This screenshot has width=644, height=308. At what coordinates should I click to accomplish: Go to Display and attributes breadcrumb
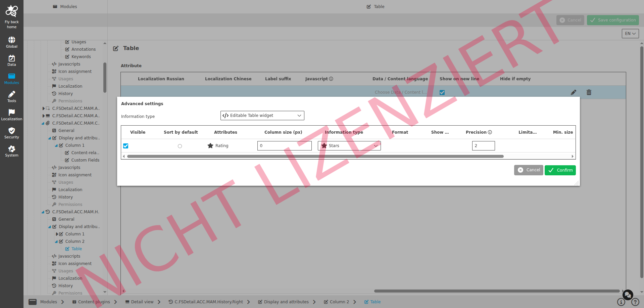tap(283, 302)
